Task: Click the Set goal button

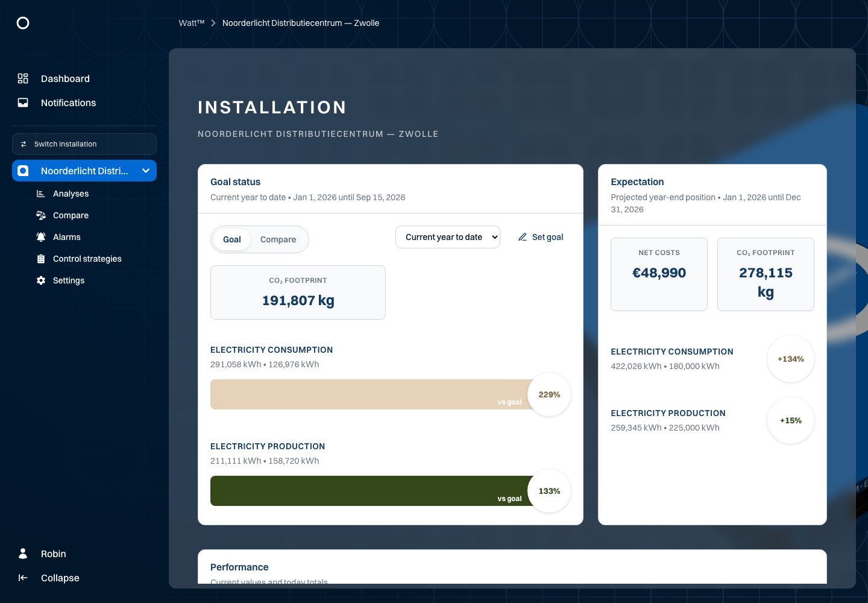Action: tap(541, 237)
